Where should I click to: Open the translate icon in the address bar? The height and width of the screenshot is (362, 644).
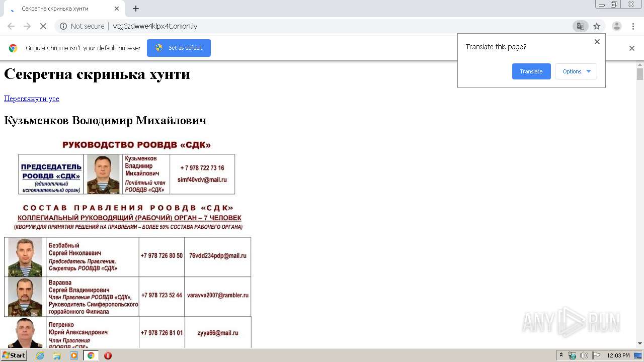point(581,26)
